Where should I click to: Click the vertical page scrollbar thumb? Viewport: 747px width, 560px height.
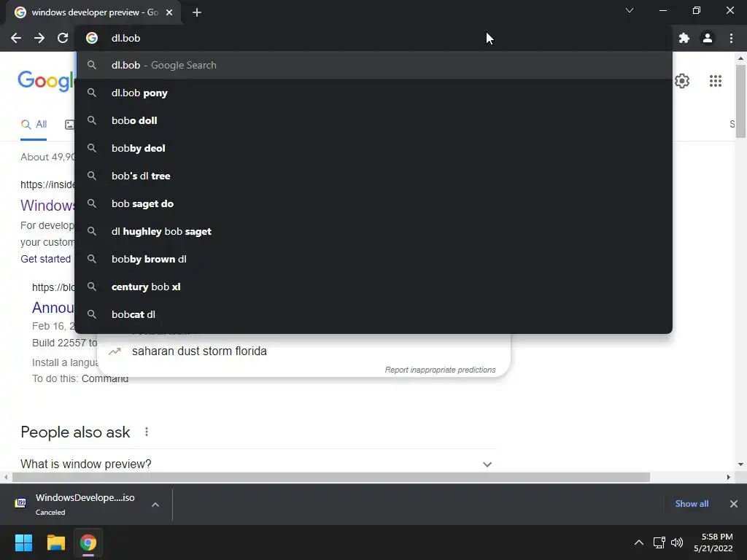pyautogui.click(x=740, y=101)
